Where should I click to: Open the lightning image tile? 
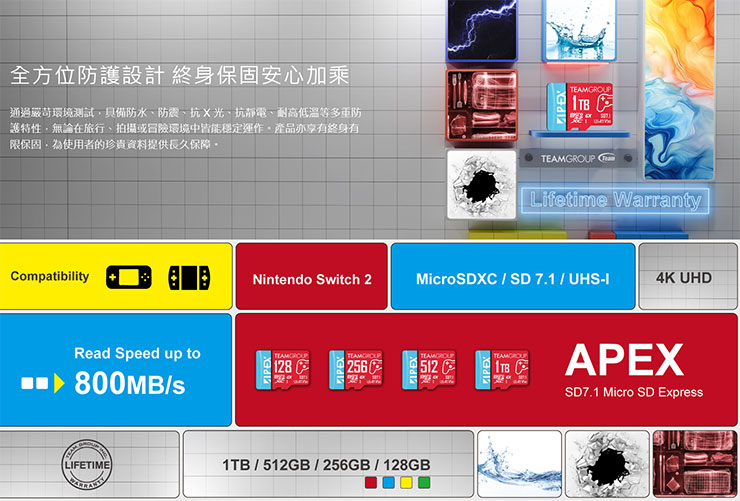(481, 30)
